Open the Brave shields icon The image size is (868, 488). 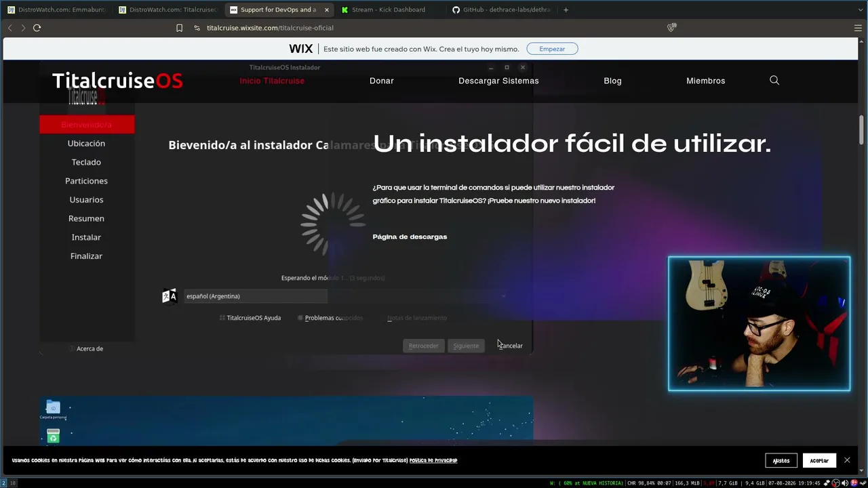[x=671, y=28]
